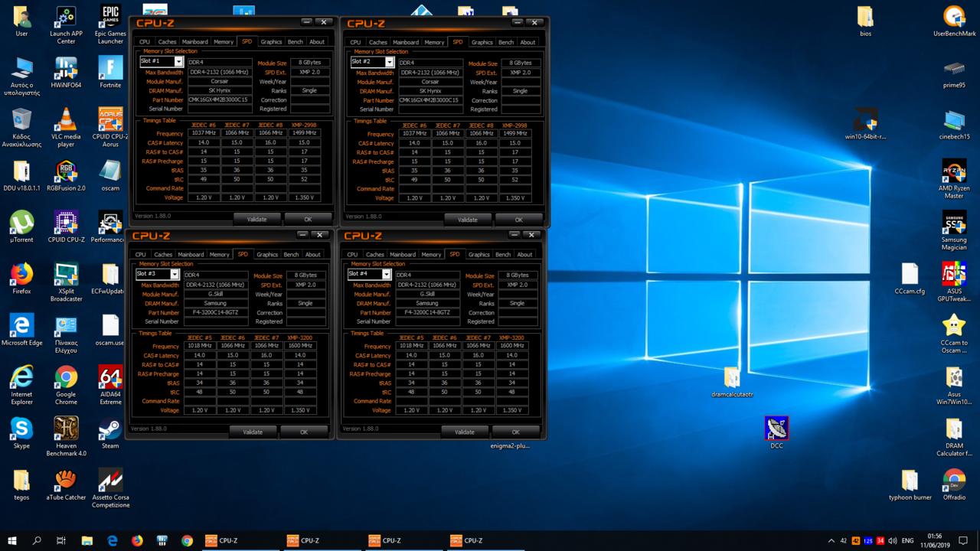
Task: Click Validate in the Slot #1 window
Action: point(257,219)
